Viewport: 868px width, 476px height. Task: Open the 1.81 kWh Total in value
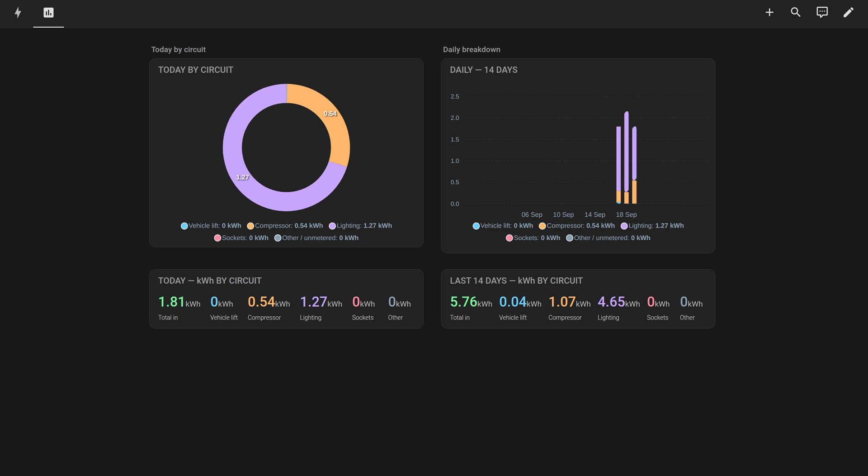(179, 302)
